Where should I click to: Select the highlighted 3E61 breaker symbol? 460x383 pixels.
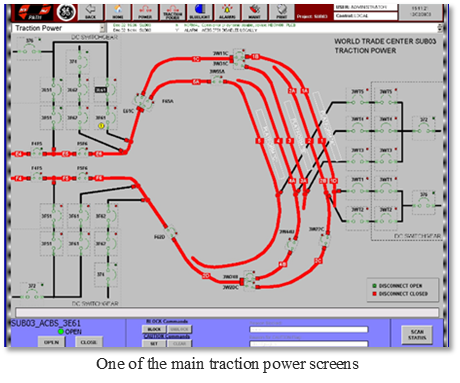(106, 90)
